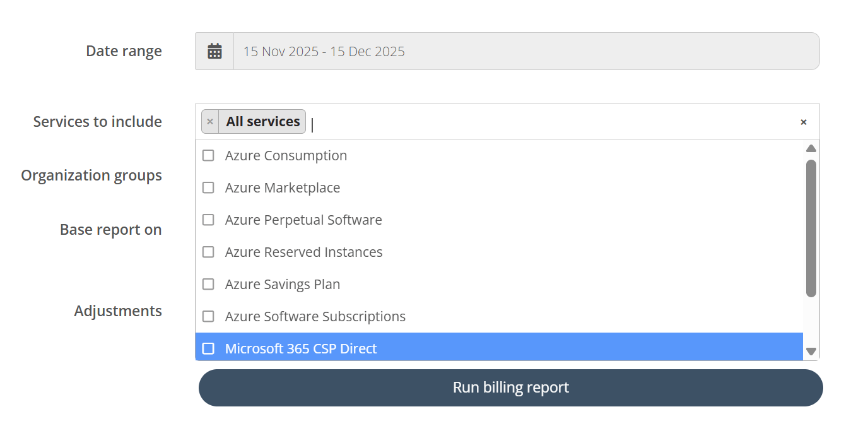Check Azure Software Subscriptions
868x426 pixels.
208,316
